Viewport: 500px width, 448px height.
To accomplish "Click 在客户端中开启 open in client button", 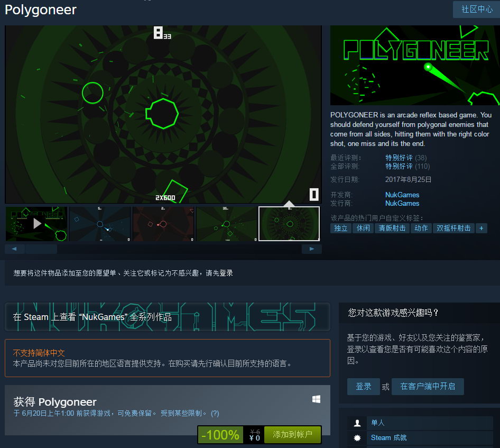I will (x=428, y=387).
